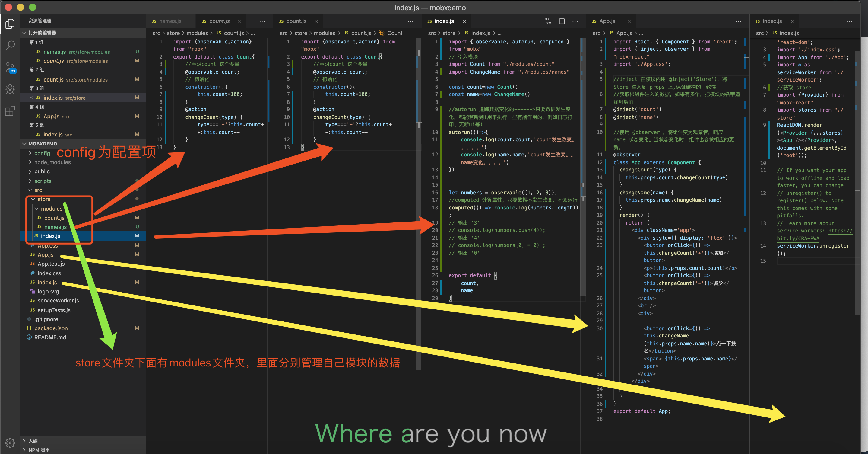868x454 pixels.
Task: Close the rightmost index.js tab
Action: point(793,21)
